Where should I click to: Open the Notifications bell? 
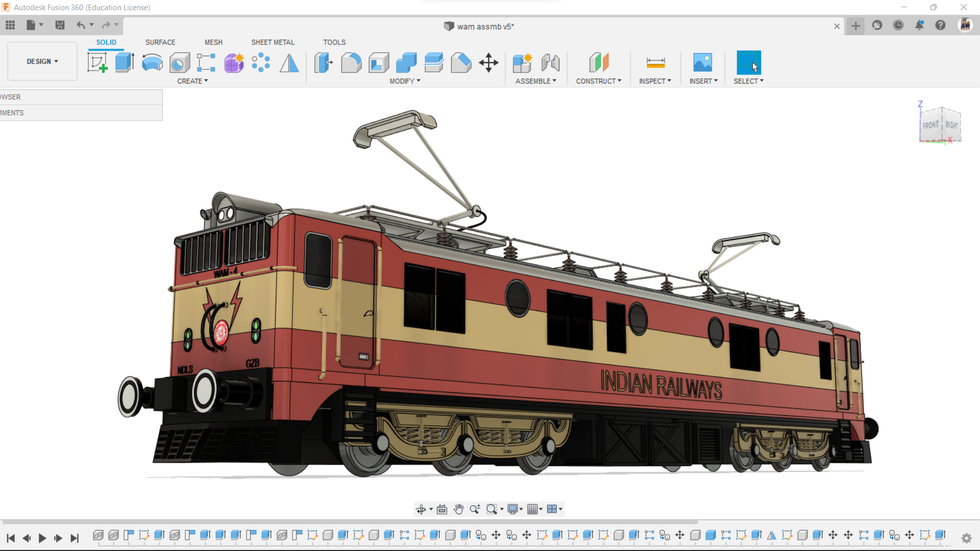919,25
